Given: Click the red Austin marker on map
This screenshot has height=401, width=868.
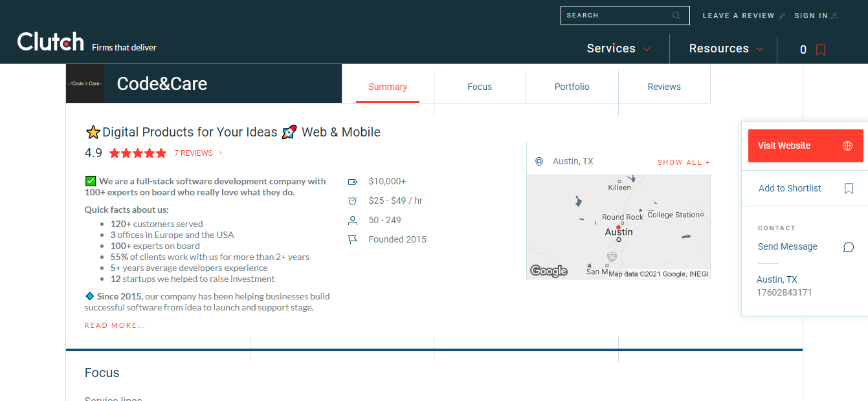Looking at the screenshot, I should 618,228.
